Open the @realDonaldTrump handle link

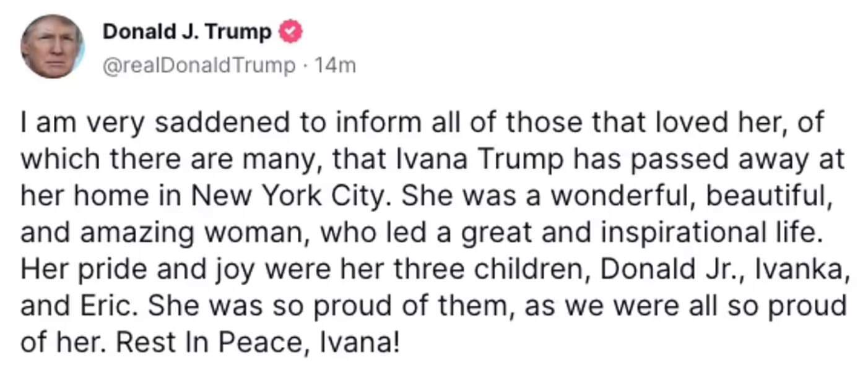199,65
